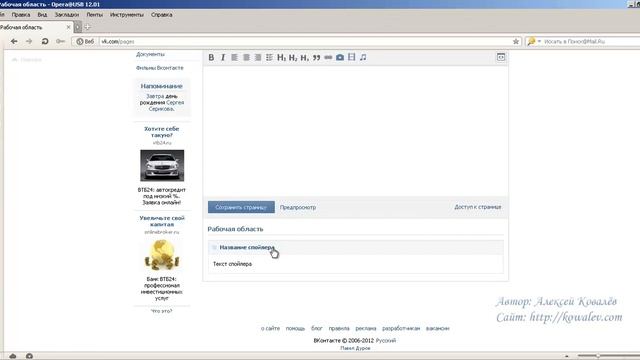Save the page with Сохранить страницу
640x360 pixels.
click(x=241, y=207)
